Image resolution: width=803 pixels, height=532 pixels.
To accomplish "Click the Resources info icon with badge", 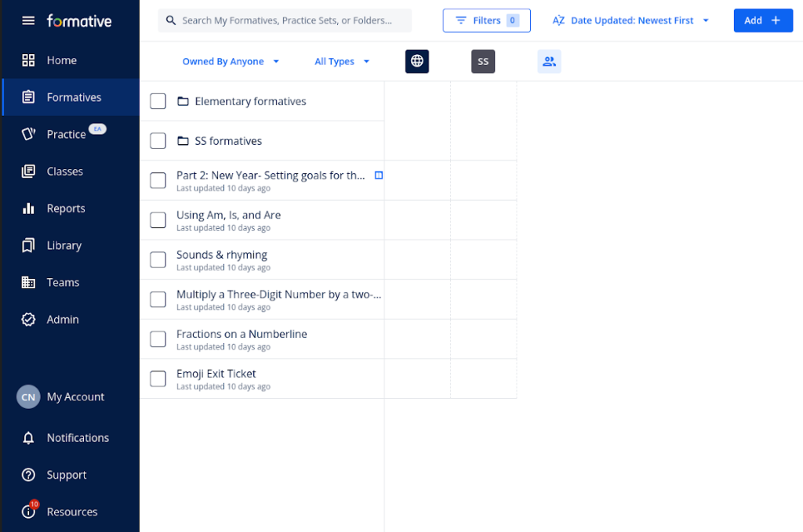I will click(28, 512).
